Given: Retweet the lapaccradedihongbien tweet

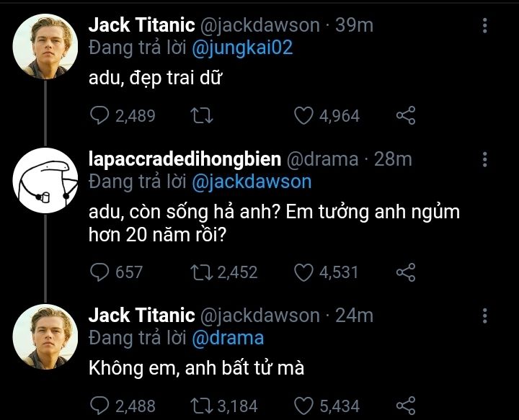Looking at the screenshot, I should pyautogui.click(x=198, y=272).
